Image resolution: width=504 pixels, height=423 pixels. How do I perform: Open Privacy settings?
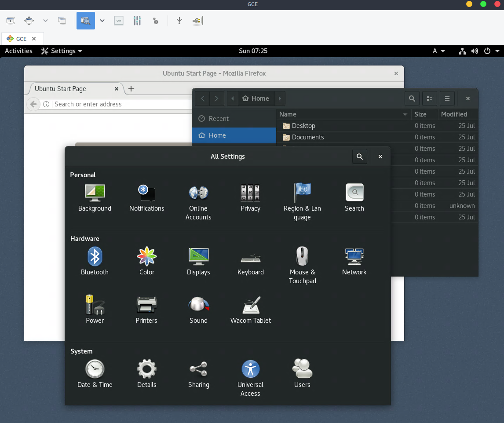[x=250, y=197]
